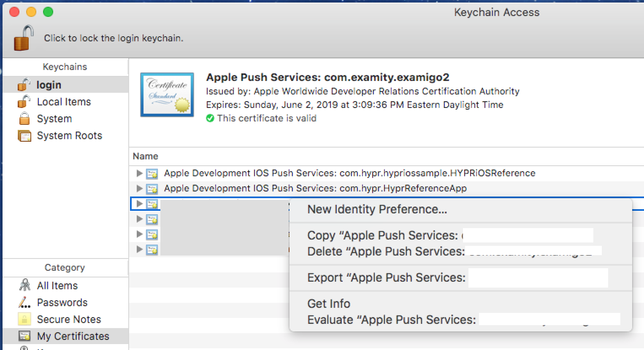Click the Keychain Access window title
Viewport: 644px width, 350px height.
pyautogui.click(x=497, y=12)
